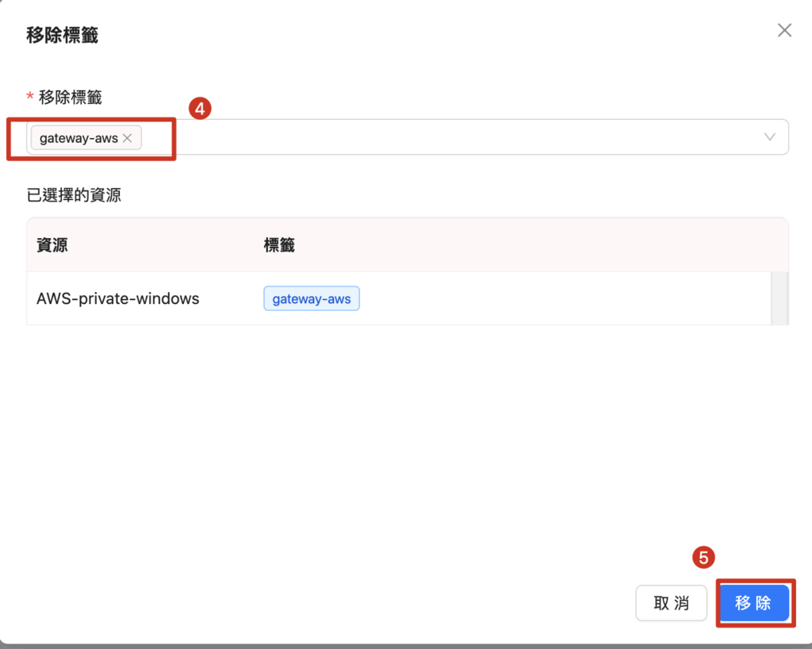Expand the 移除標籤 dropdown arrow
This screenshot has height=649, width=812.
pos(769,137)
